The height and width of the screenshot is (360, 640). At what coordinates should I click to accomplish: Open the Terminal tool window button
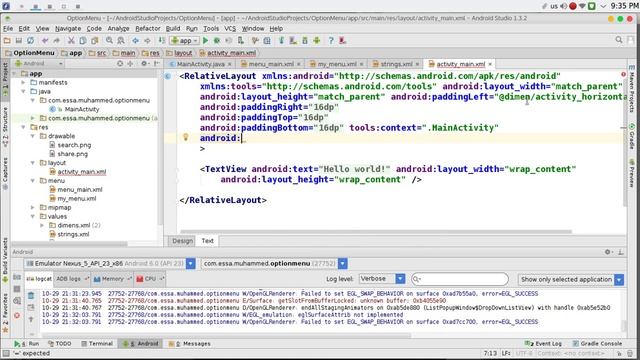click(x=97, y=344)
